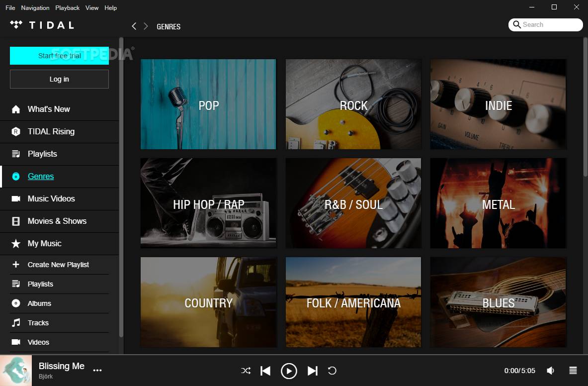The height and width of the screenshot is (386, 588).
Task: Select the Genres sidebar link
Action: click(41, 176)
